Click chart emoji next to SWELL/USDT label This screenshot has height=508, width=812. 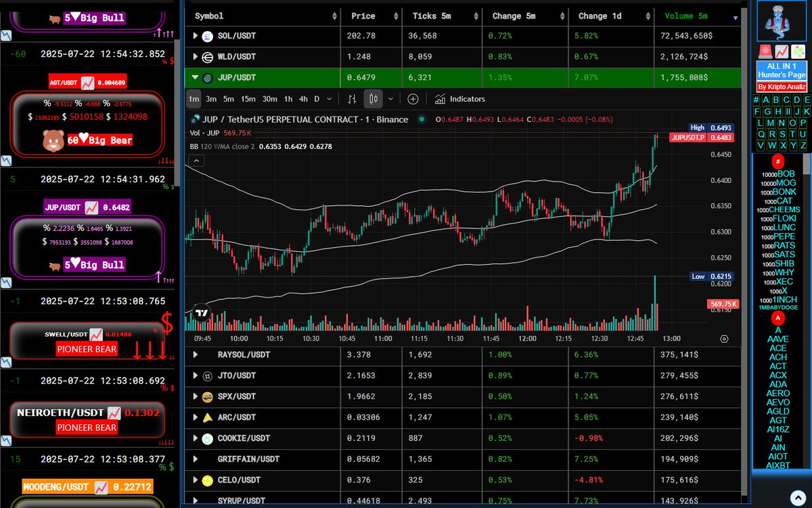tap(96, 334)
